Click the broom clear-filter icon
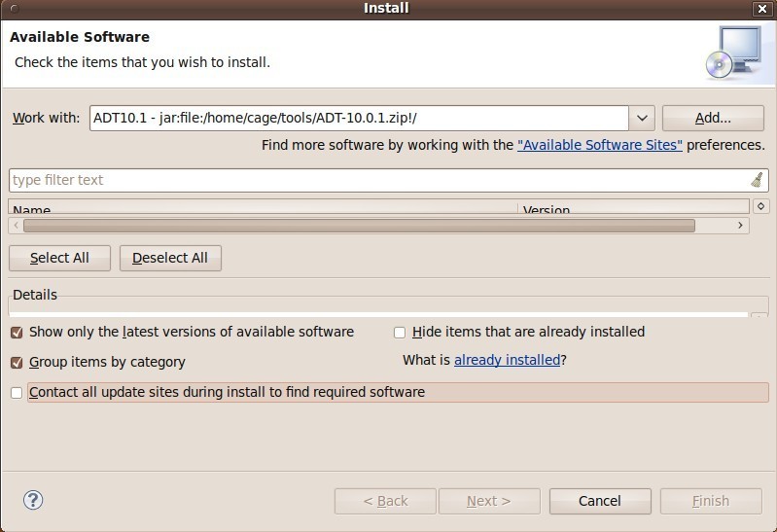Viewport: 777px width, 532px height. [x=757, y=180]
